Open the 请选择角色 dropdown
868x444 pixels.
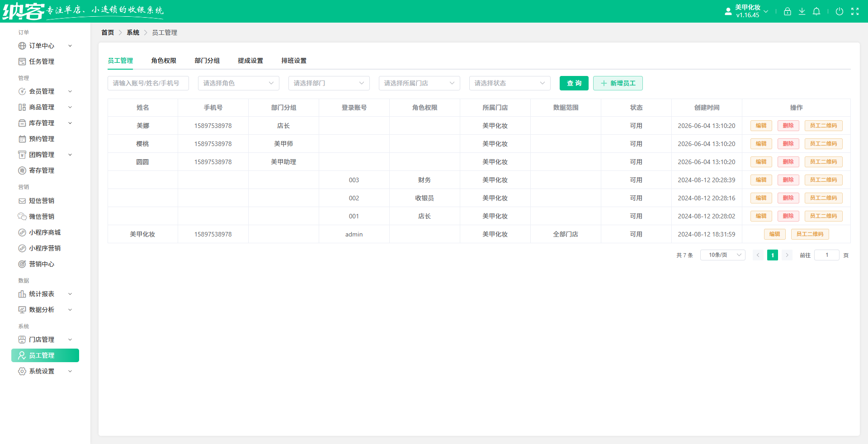click(238, 83)
